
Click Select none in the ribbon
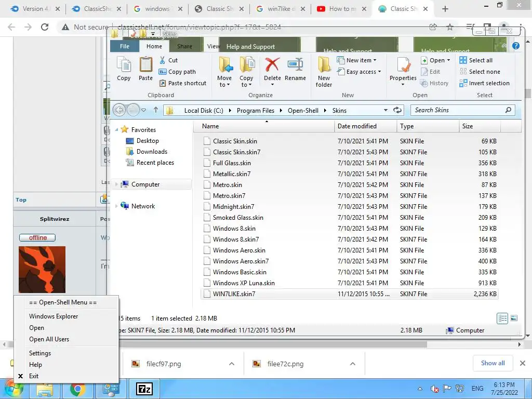(x=480, y=72)
